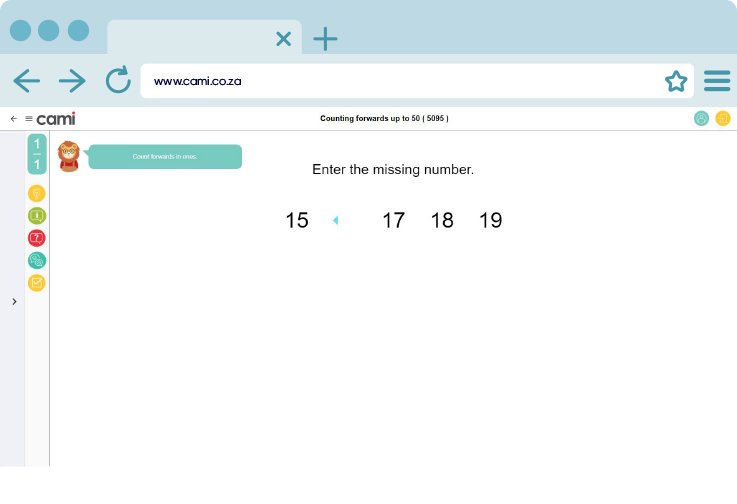The height and width of the screenshot is (504, 737).
Task: Click the question progress 1 of 1 indicator
Action: (x=37, y=154)
